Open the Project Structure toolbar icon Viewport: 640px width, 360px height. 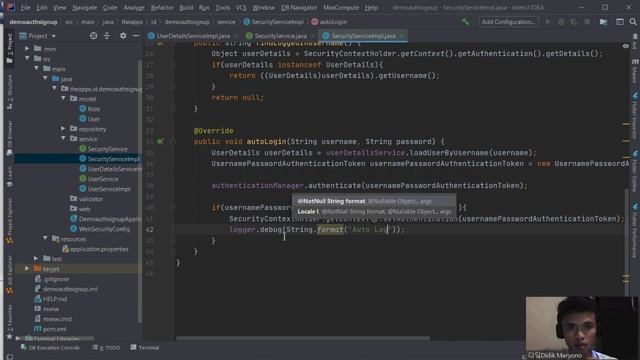(x=604, y=22)
